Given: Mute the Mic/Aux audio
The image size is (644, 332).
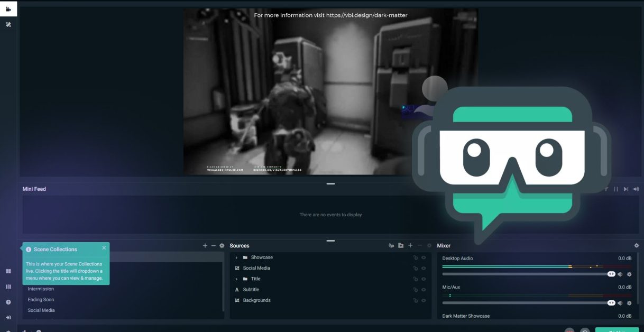Looking at the screenshot, I should (x=620, y=303).
